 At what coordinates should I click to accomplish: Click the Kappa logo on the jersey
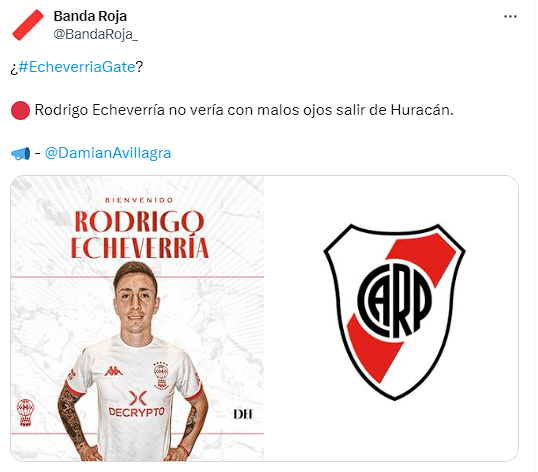113,371
